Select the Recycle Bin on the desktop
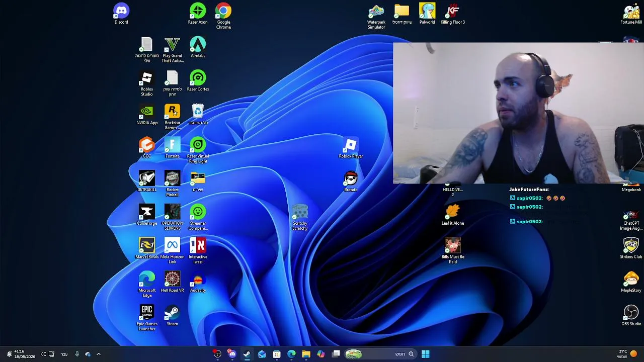644x362 pixels. click(x=198, y=115)
